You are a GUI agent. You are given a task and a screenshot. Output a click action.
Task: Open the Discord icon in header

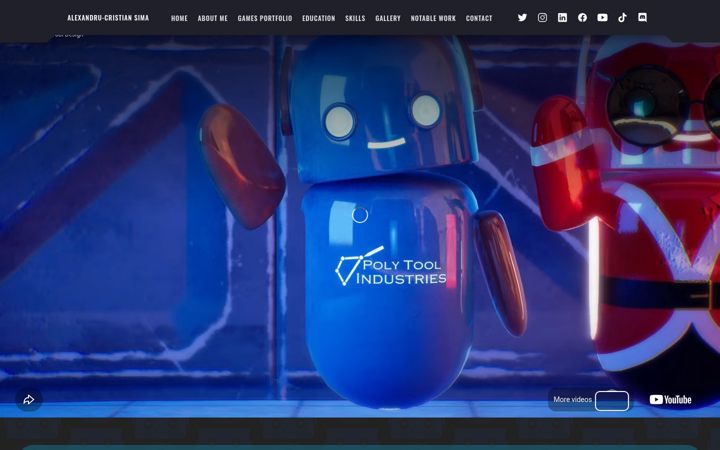642,17
